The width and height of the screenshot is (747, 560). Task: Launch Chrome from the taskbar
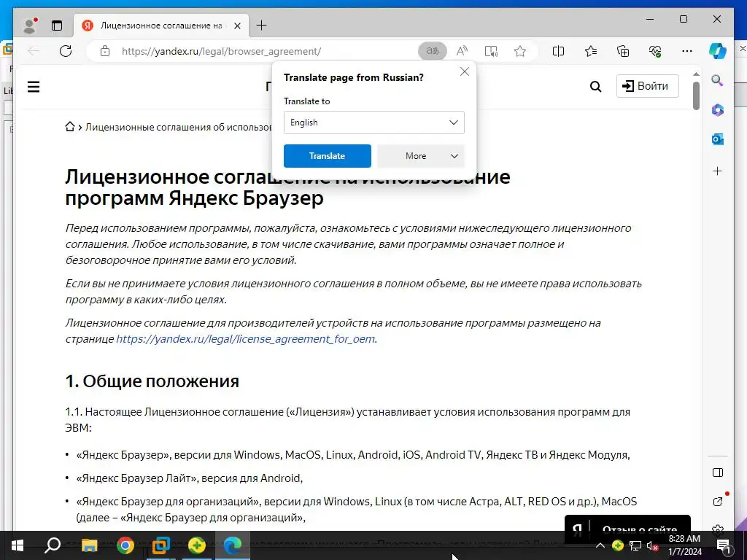tap(125, 545)
